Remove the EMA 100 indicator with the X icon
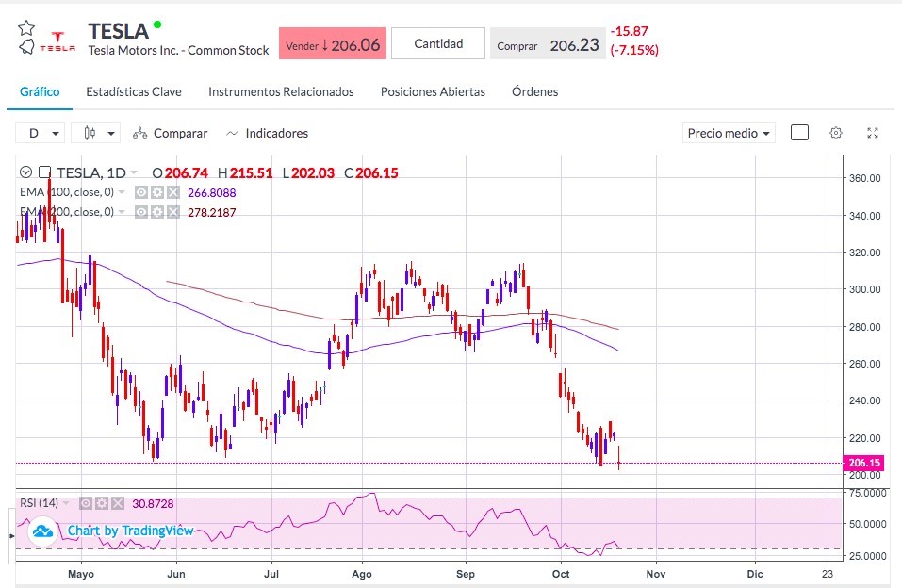 pos(173,192)
